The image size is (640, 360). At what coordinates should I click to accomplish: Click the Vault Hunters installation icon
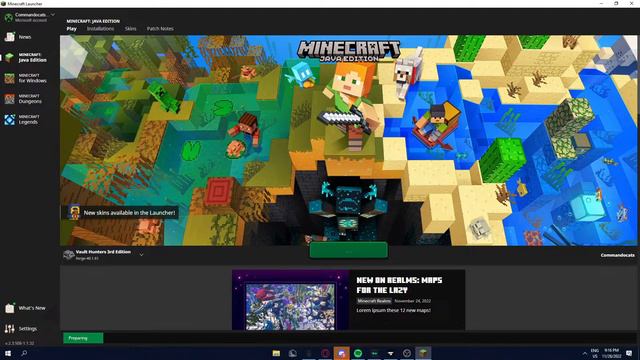(x=69, y=255)
